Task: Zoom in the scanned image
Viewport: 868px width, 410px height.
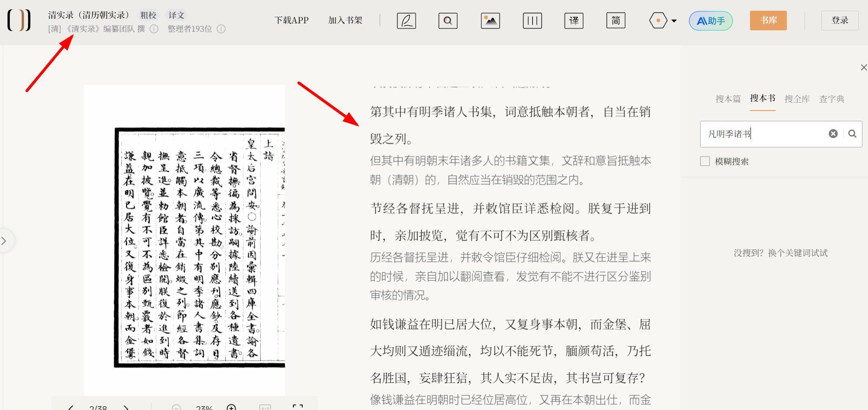Action: click(231, 407)
